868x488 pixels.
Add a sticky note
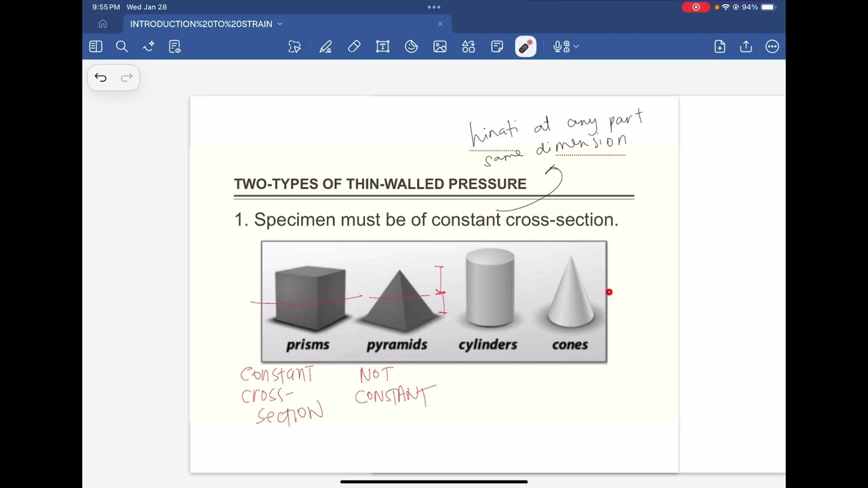pyautogui.click(x=497, y=47)
